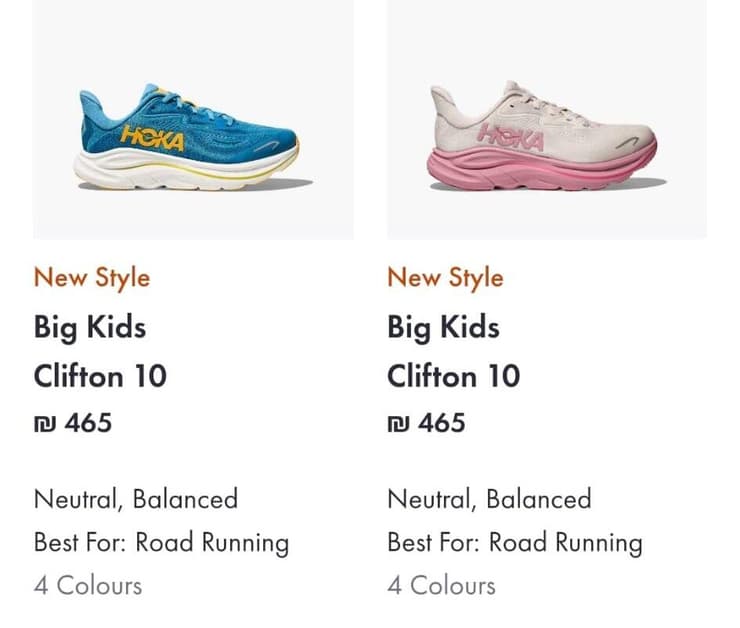View the 4 Colours option for the blue shoe

click(88, 585)
